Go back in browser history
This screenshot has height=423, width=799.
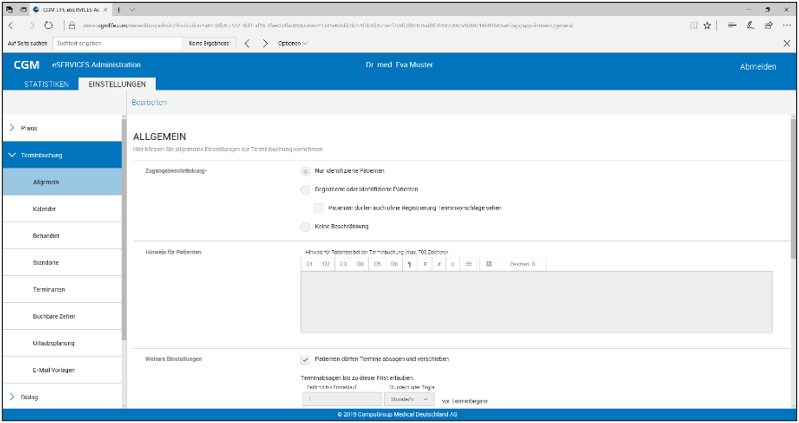[x=12, y=25]
